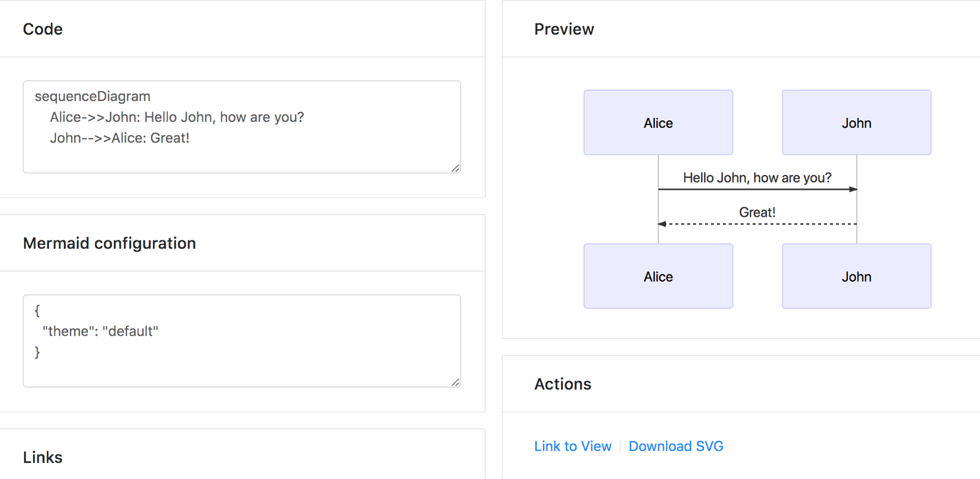The image size is (980, 479).
Task: Open the Link to View link
Action: (x=573, y=446)
